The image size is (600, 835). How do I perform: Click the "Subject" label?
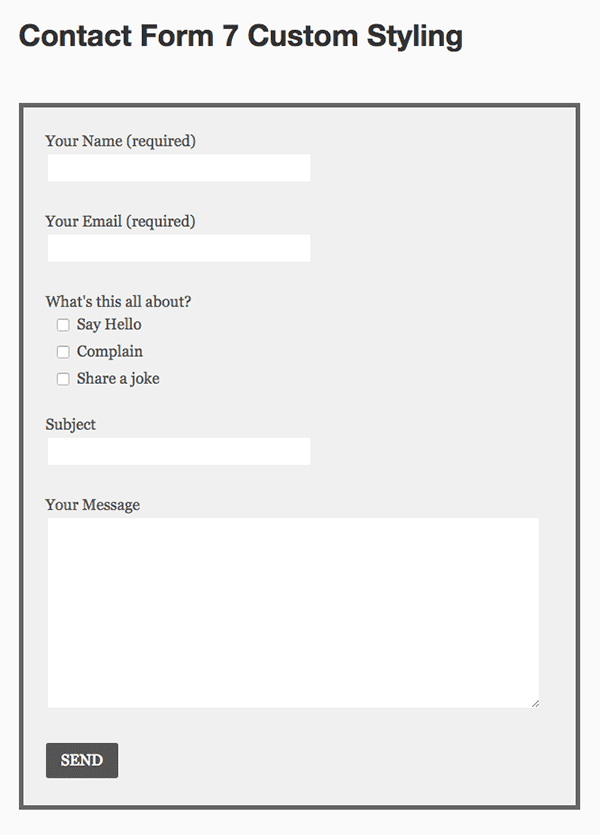click(x=70, y=424)
